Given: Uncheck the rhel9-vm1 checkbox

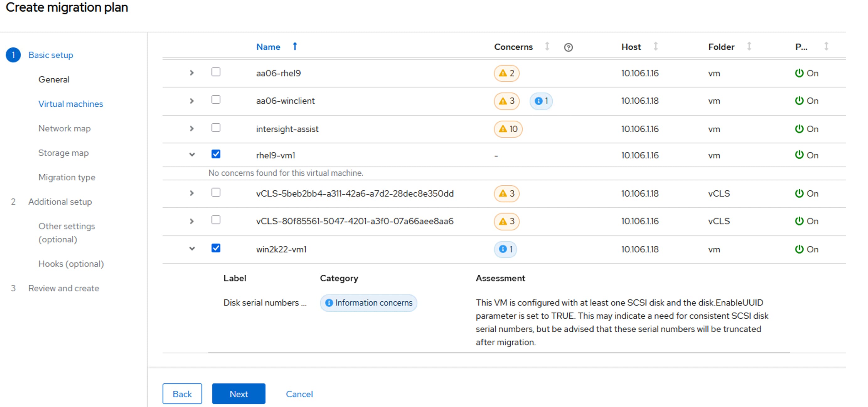Looking at the screenshot, I should click(216, 154).
